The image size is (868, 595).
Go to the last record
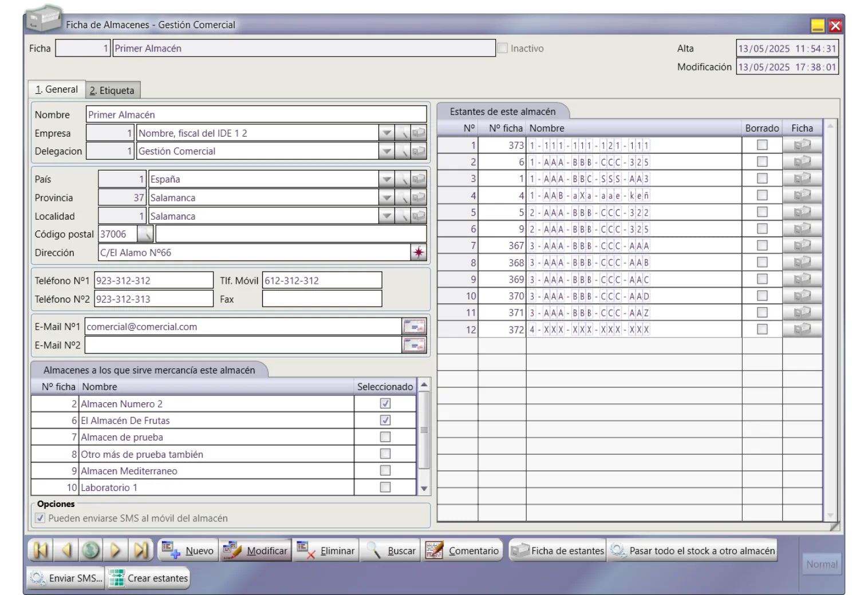(140, 550)
